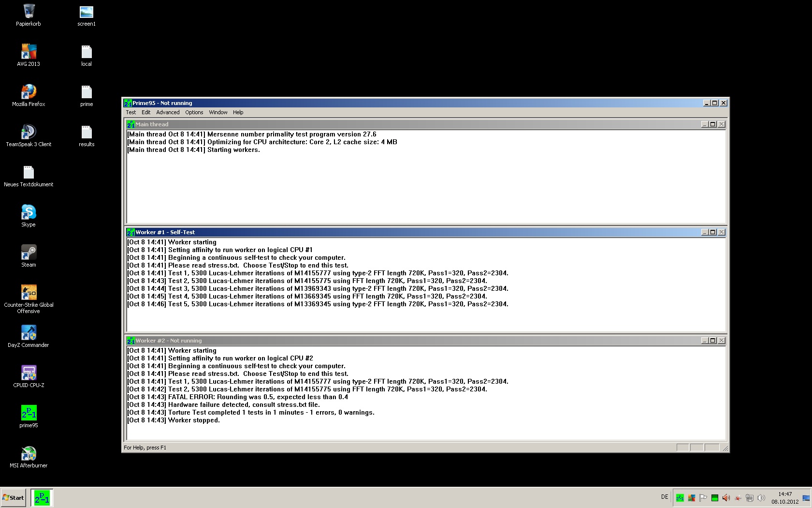Maximize the Main thread child window

click(x=712, y=124)
